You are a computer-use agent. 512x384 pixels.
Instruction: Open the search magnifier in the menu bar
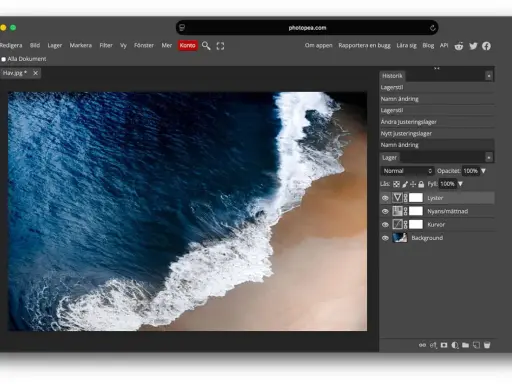206,46
